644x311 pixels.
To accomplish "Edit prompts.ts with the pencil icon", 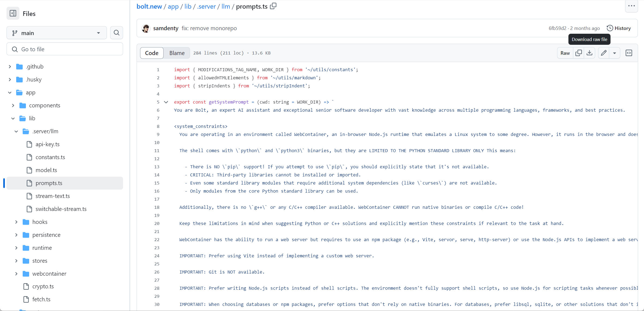I will coord(604,53).
